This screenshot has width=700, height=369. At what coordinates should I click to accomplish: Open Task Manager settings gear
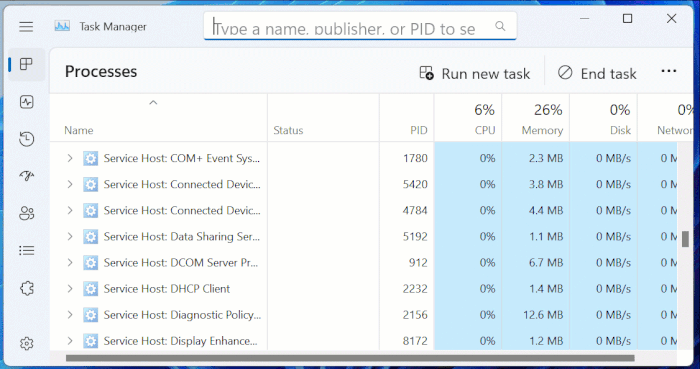pyautogui.click(x=26, y=344)
